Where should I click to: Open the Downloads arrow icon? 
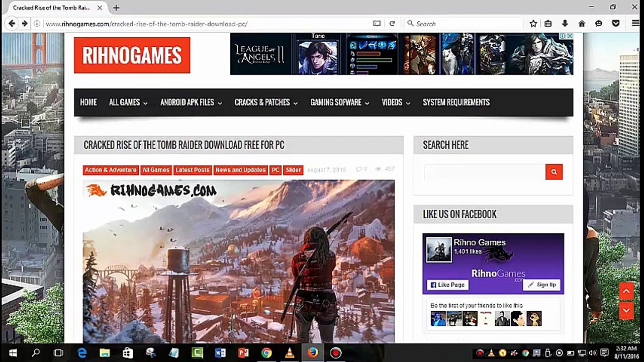565,24
